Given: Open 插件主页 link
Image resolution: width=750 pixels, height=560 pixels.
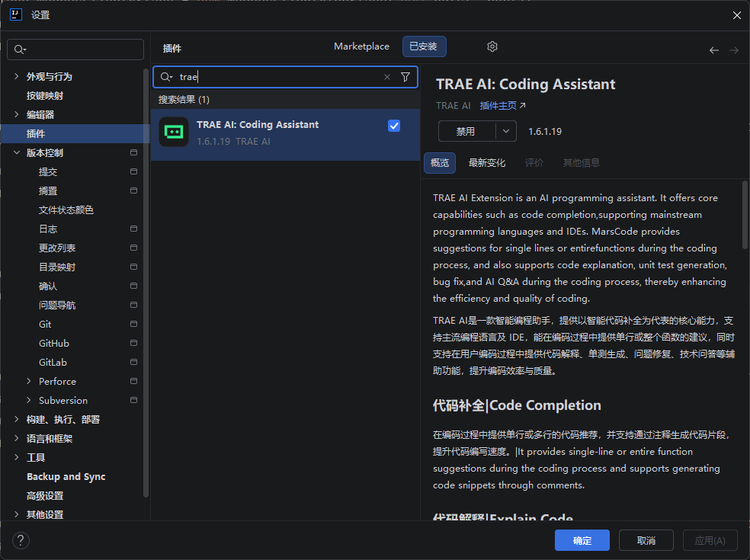Looking at the screenshot, I should 498,106.
